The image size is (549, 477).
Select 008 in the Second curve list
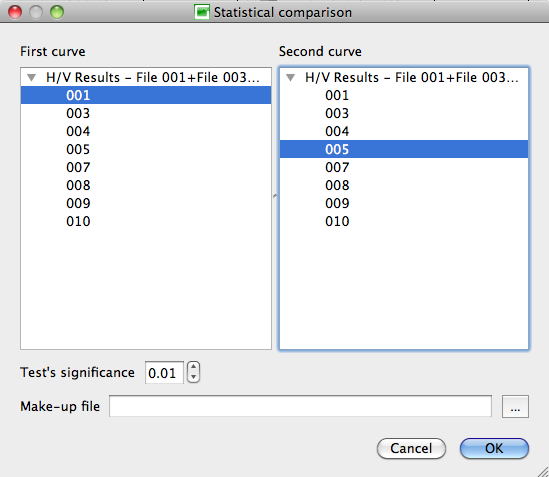coord(404,185)
